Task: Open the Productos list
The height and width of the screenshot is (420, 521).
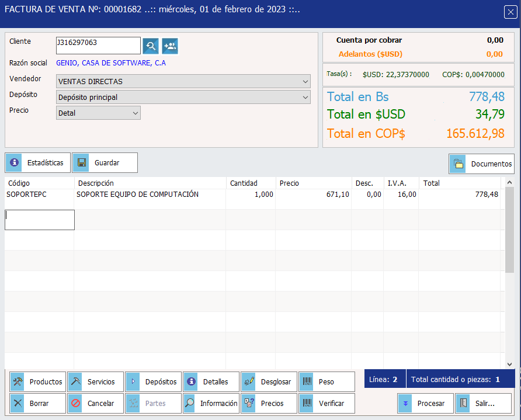Action: point(37,381)
